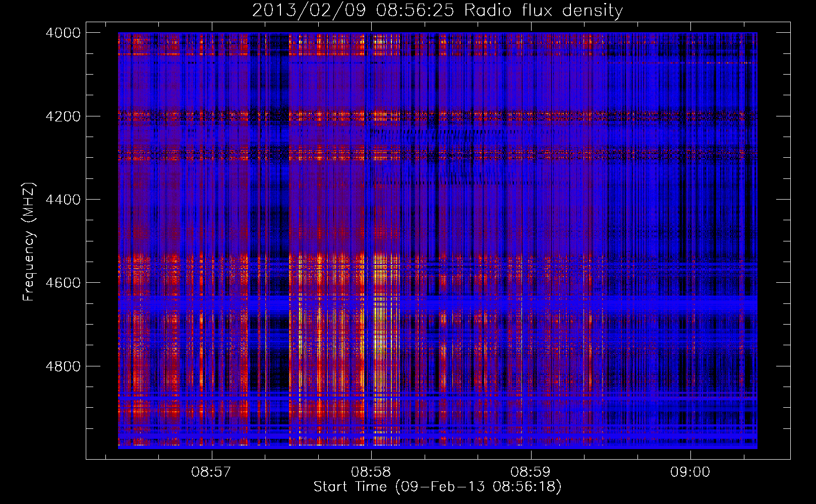
Task: Click the 4800 frequency axis label
Action: tap(63, 366)
